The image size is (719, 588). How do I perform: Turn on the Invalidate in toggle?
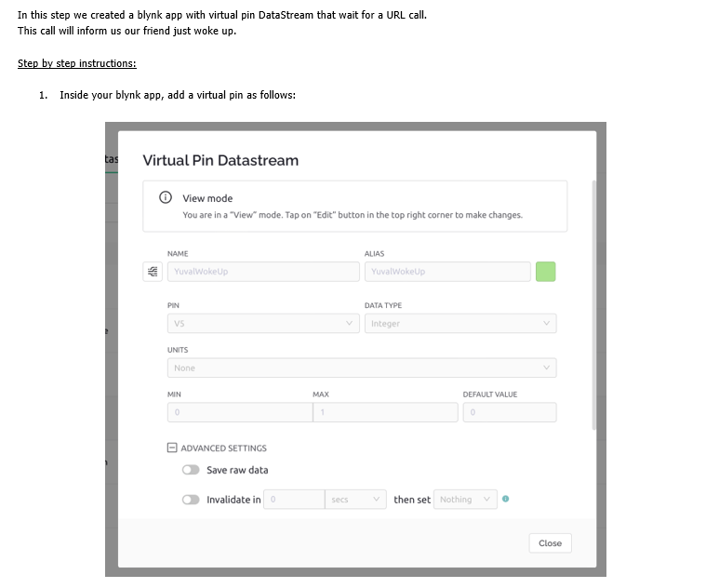pos(191,500)
